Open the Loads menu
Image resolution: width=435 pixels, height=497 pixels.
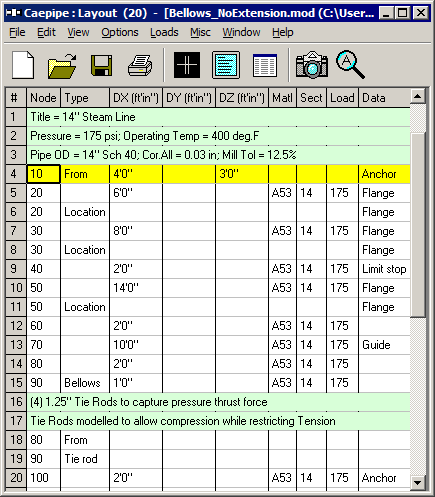click(x=164, y=32)
